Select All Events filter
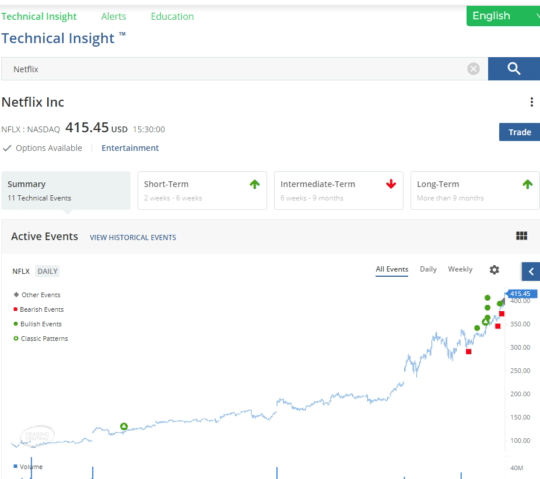 (392, 269)
